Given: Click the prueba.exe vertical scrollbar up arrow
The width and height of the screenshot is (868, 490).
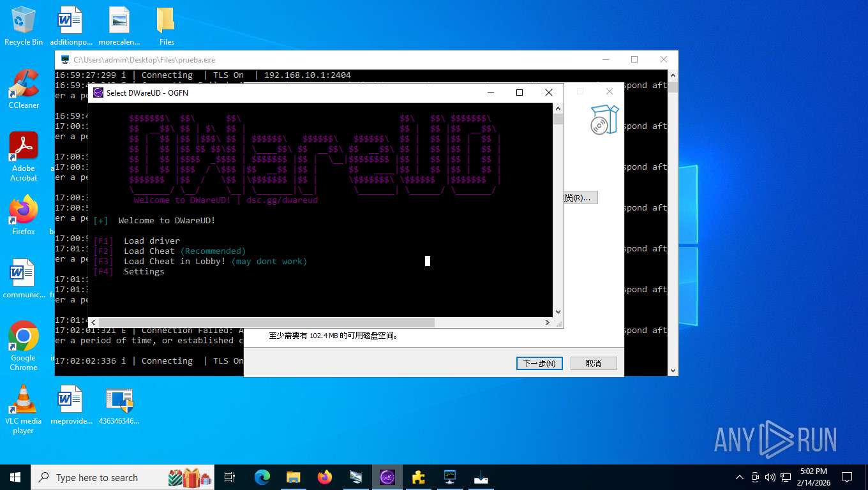Looking at the screenshot, I should point(674,75).
